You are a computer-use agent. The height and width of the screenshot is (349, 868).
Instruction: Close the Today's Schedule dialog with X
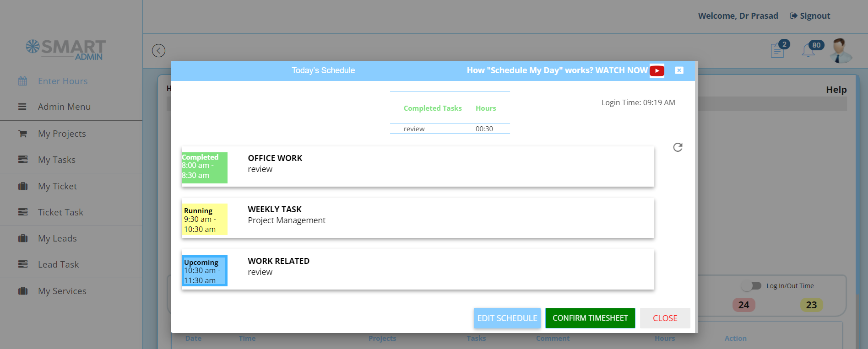pos(679,70)
